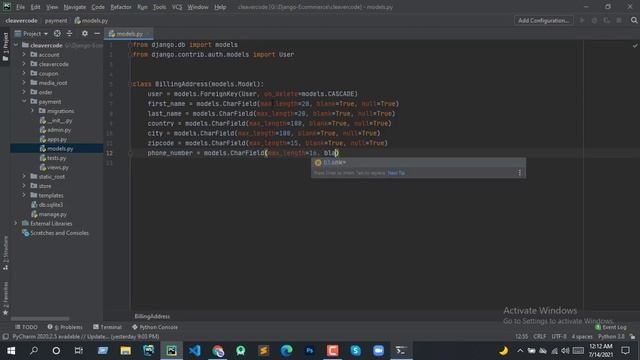Click the Run triangle in toolbar
The width and height of the screenshot is (640, 360).
(x=582, y=20)
